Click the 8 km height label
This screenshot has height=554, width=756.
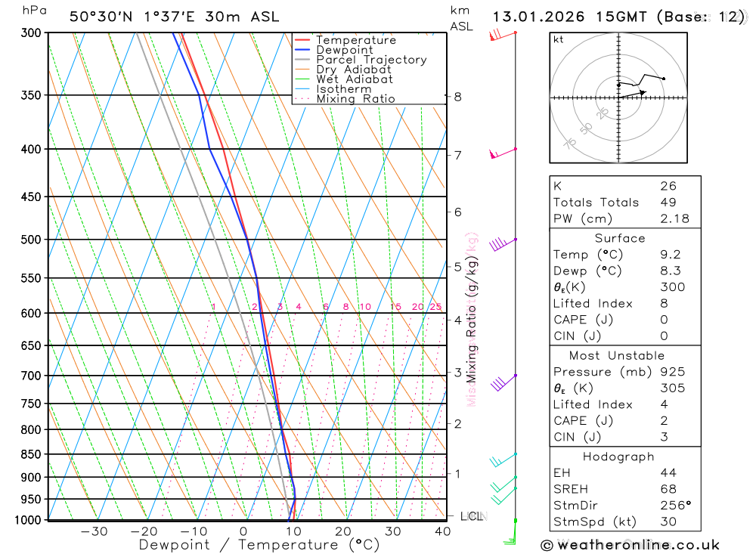pos(457,97)
